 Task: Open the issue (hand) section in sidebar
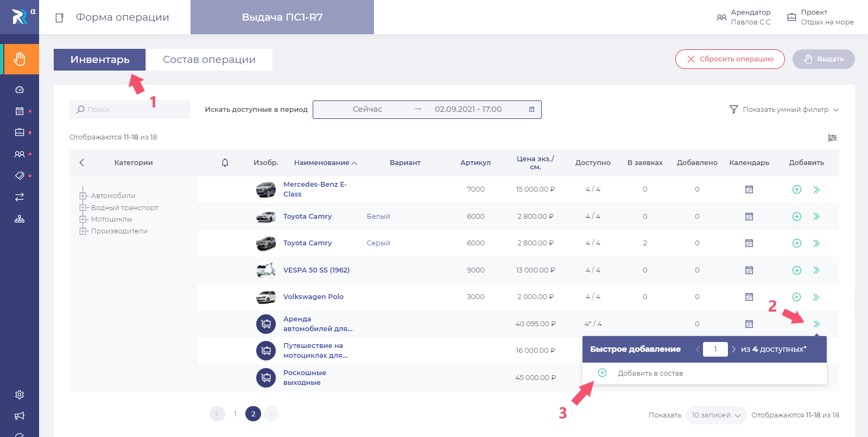tap(20, 59)
